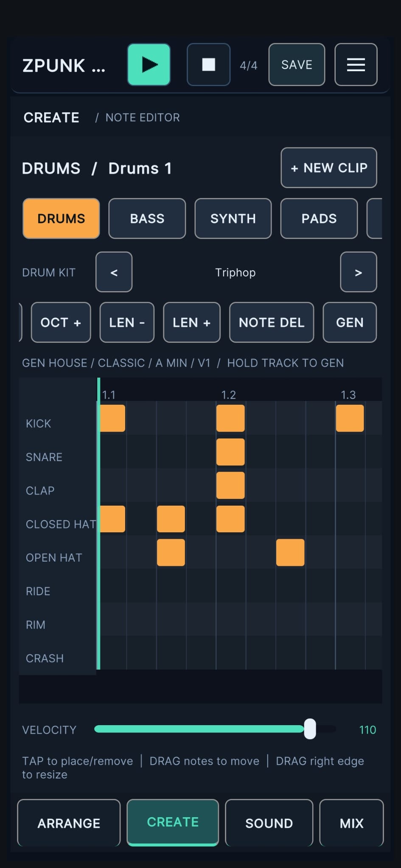
Task: Remove the KICK note at beat 1.2
Action: click(230, 418)
